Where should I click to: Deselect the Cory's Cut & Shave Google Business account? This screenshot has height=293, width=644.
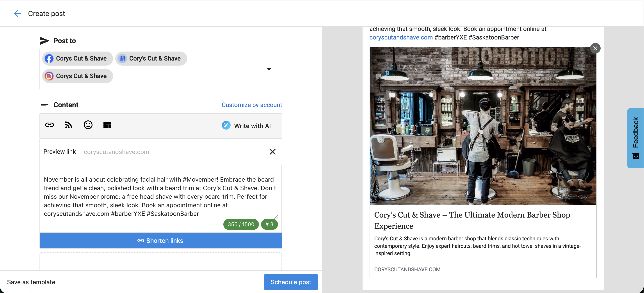(151, 58)
